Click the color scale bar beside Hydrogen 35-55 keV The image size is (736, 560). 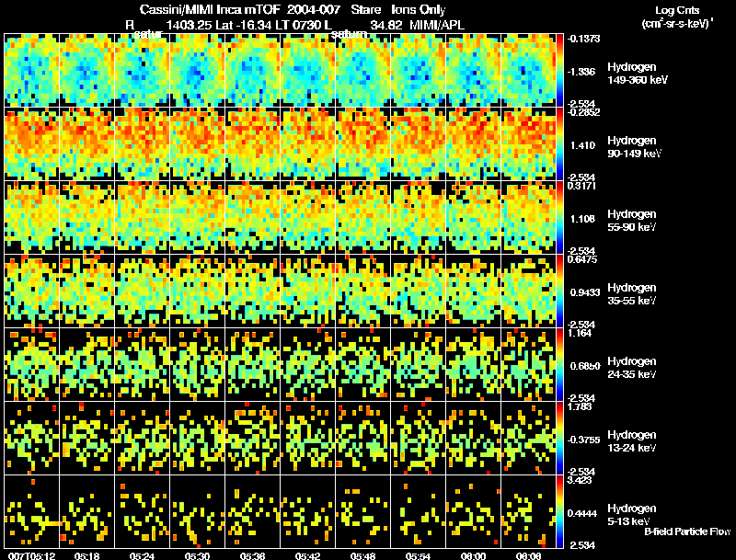[559, 291]
